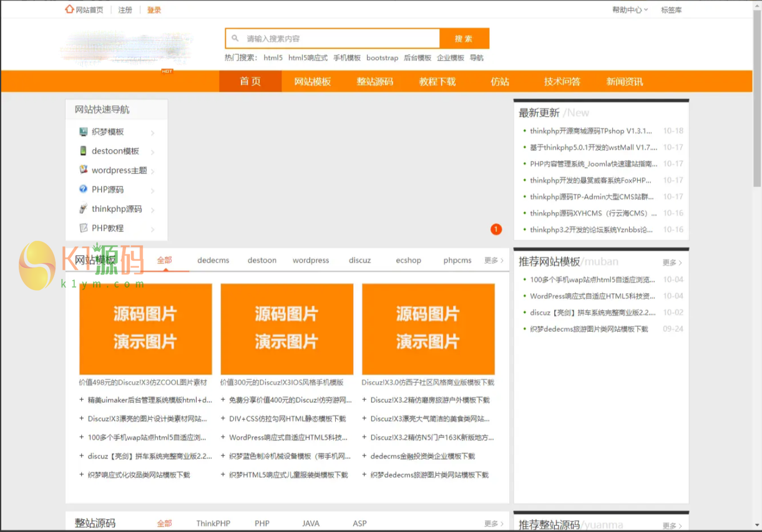
Task: Click the 织梦模板 monitor icon
Action: coord(84,132)
